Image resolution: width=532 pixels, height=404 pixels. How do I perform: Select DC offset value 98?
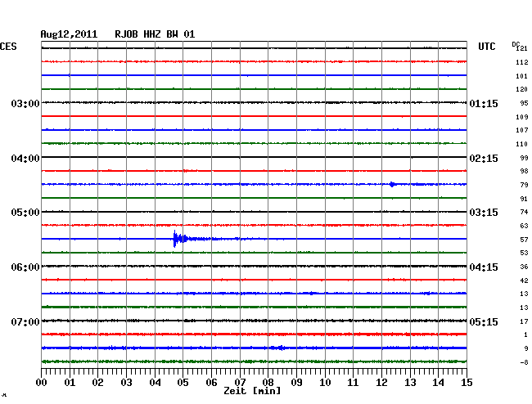pyautogui.click(x=524, y=171)
